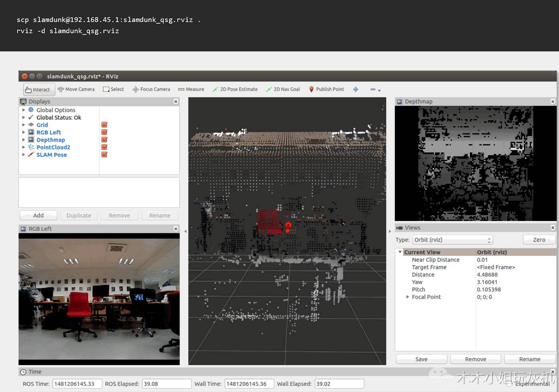
Task: Select the RGB Left display entry
Action: tap(48, 132)
